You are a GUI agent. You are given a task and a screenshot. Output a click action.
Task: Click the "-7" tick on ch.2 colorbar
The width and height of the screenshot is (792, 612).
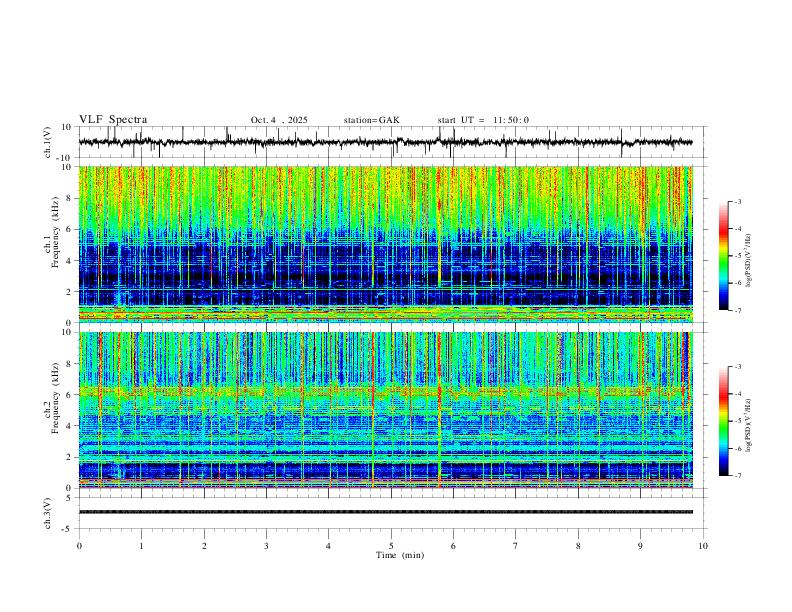738,476
